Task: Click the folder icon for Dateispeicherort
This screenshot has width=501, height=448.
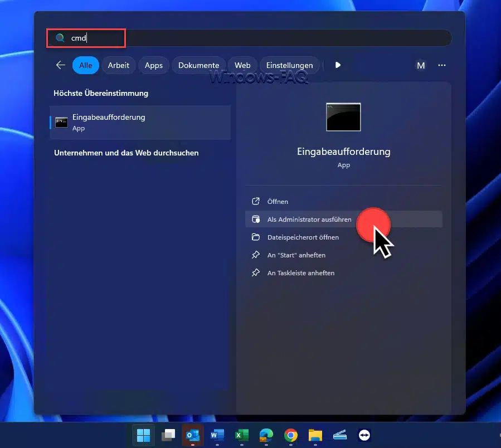Action: click(x=256, y=237)
